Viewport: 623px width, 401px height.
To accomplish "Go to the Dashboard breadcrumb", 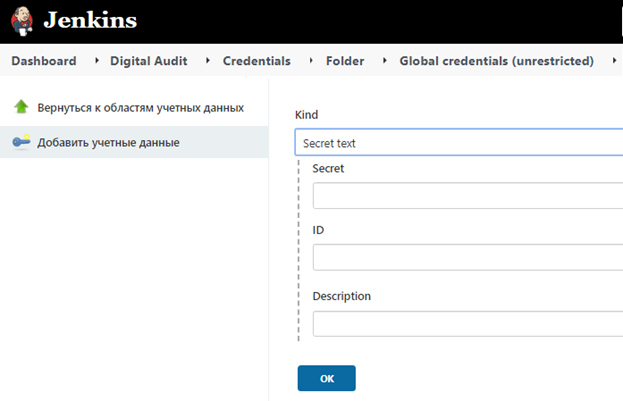I will (x=44, y=62).
